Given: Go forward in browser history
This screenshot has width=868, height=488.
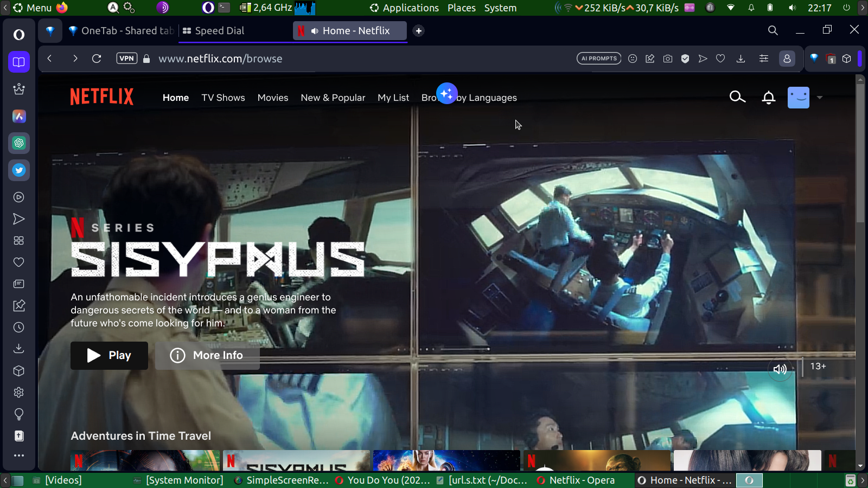Looking at the screenshot, I should click(x=75, y=59).
